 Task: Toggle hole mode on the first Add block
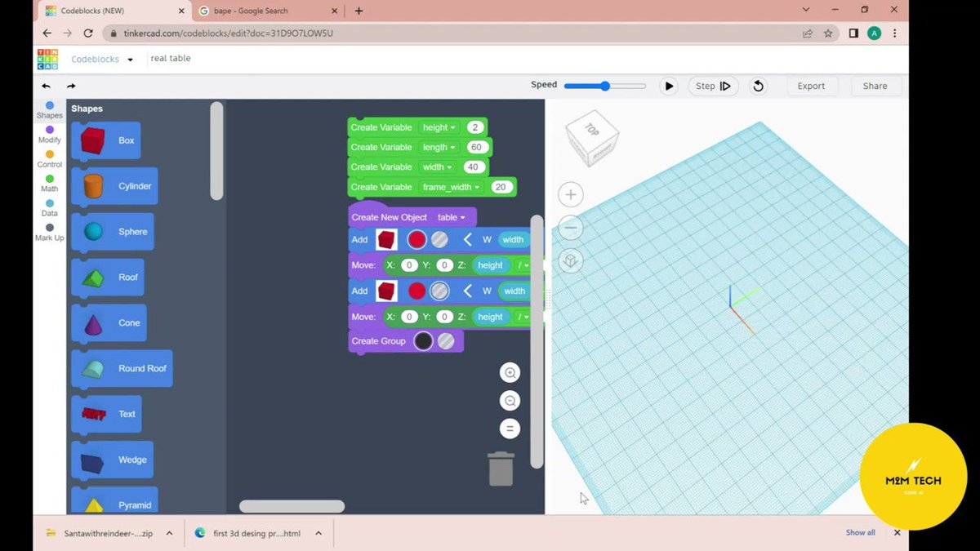[439, 239]
